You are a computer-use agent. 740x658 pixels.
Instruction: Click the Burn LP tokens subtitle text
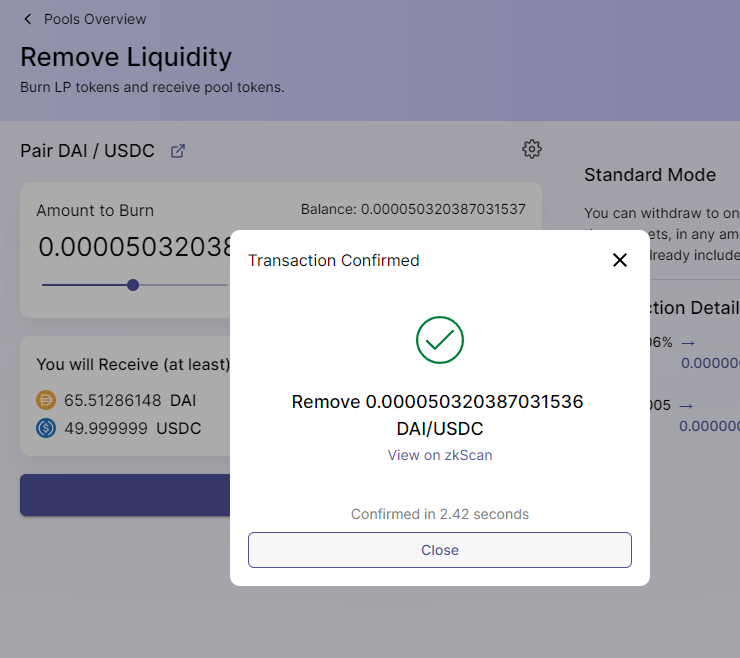point(152,87)
